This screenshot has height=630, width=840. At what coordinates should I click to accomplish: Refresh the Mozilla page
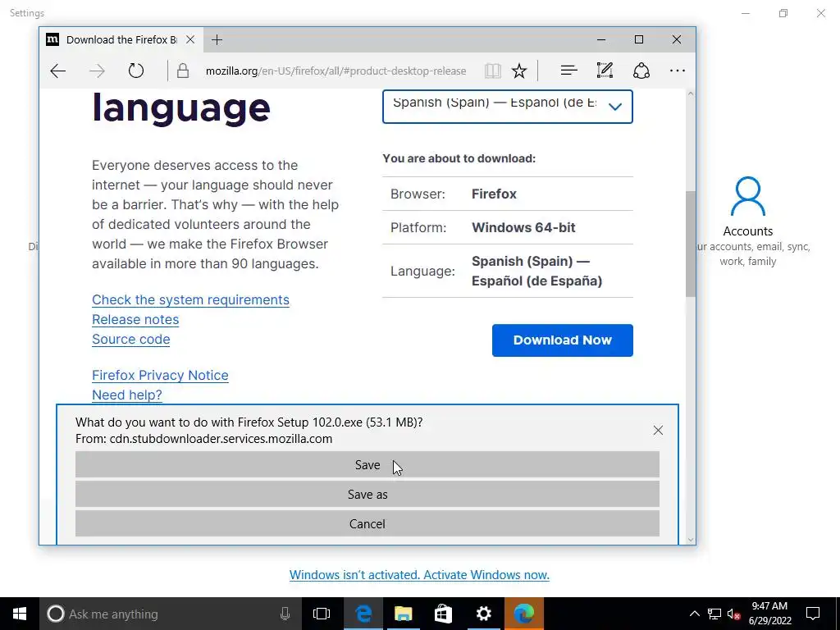click(136, 71)
